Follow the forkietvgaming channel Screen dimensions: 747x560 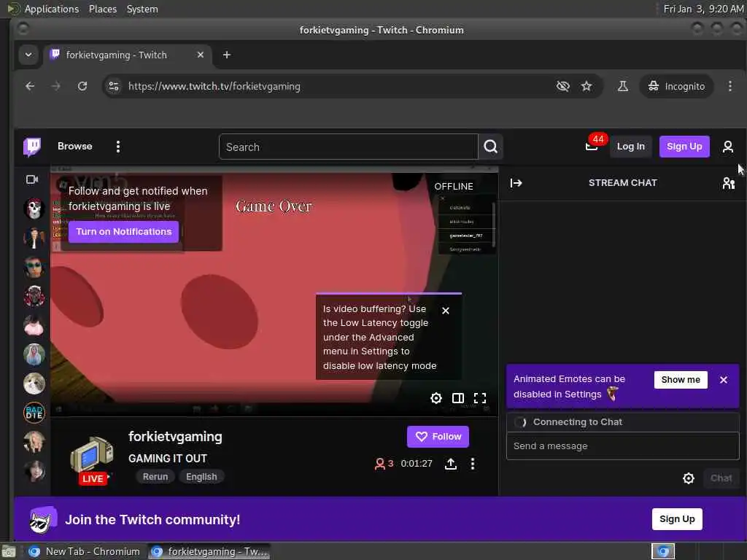(438, 437)
